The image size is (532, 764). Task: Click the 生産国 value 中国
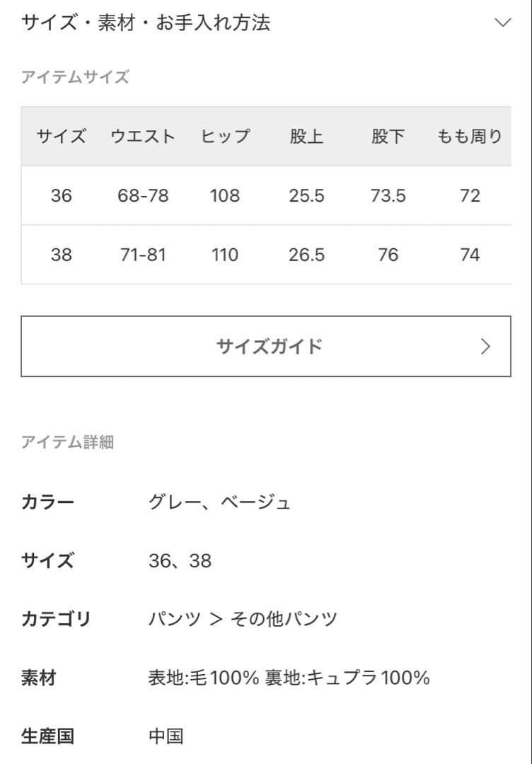point(166,737)
